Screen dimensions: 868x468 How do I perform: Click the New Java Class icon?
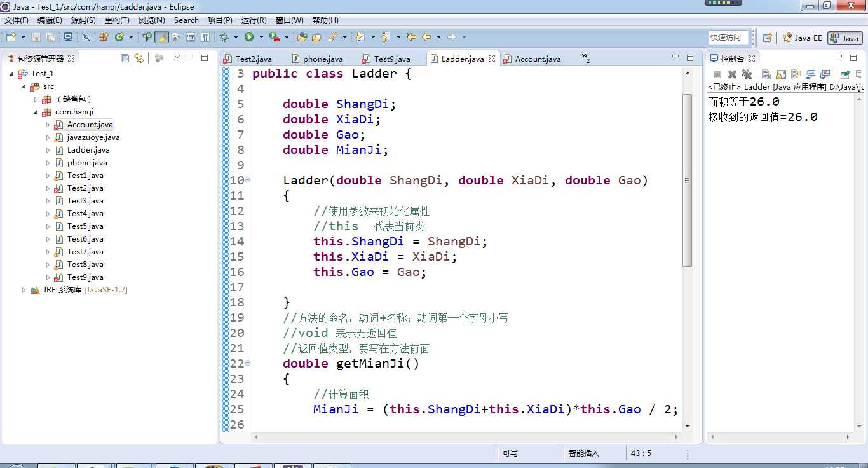coord(119,37)
